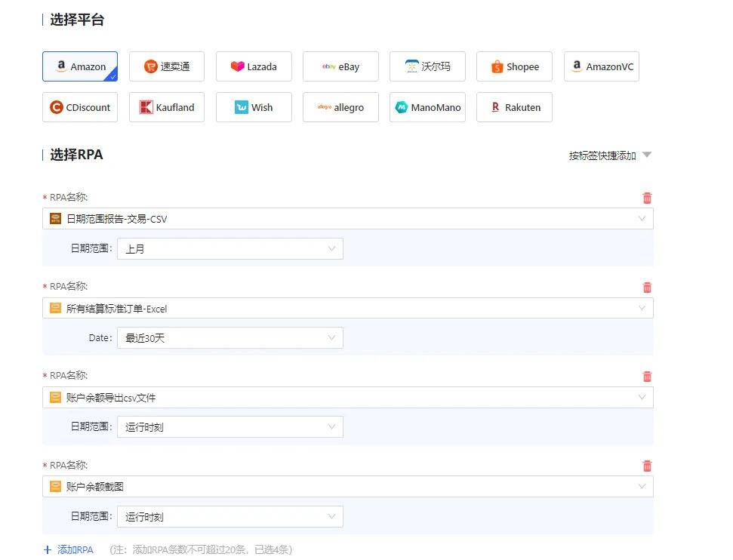Screen dimensions: 733x560
Task: Choose the Wish platform
Action: (x=254, y=107)
